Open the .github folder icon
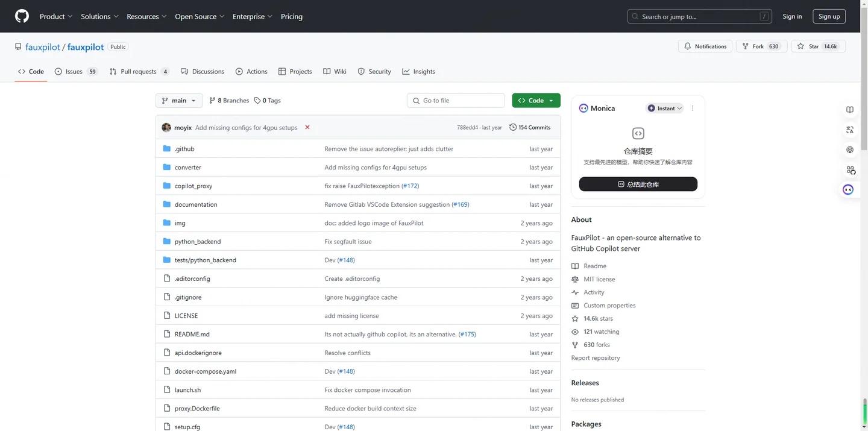868x431 pixels. pyautogui.click(x=167, y=148)
